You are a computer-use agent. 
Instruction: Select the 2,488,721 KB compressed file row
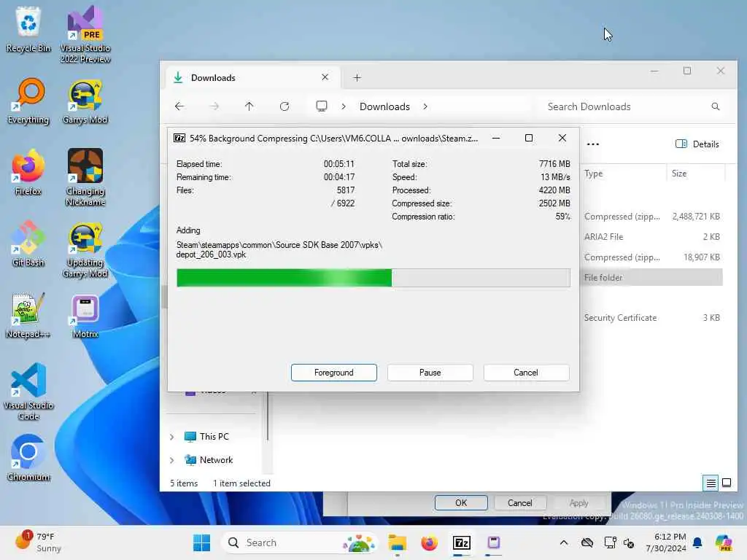652,216
